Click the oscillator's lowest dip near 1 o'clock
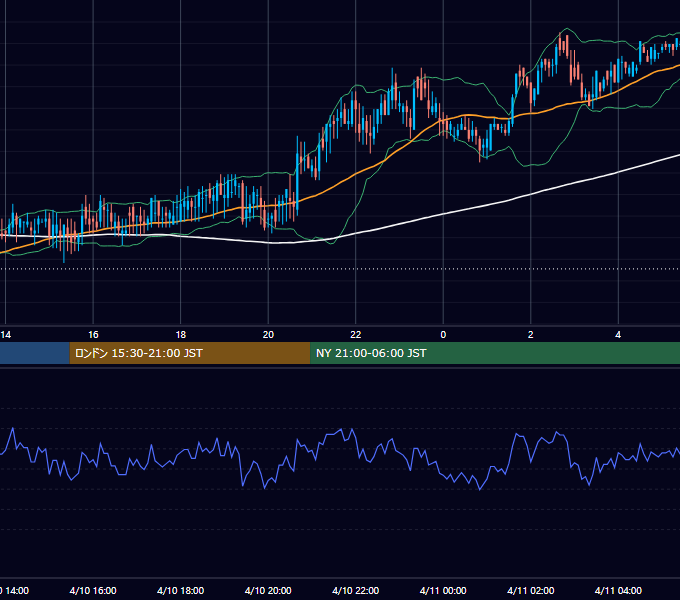The image size is (680, 600). (480, 489)
